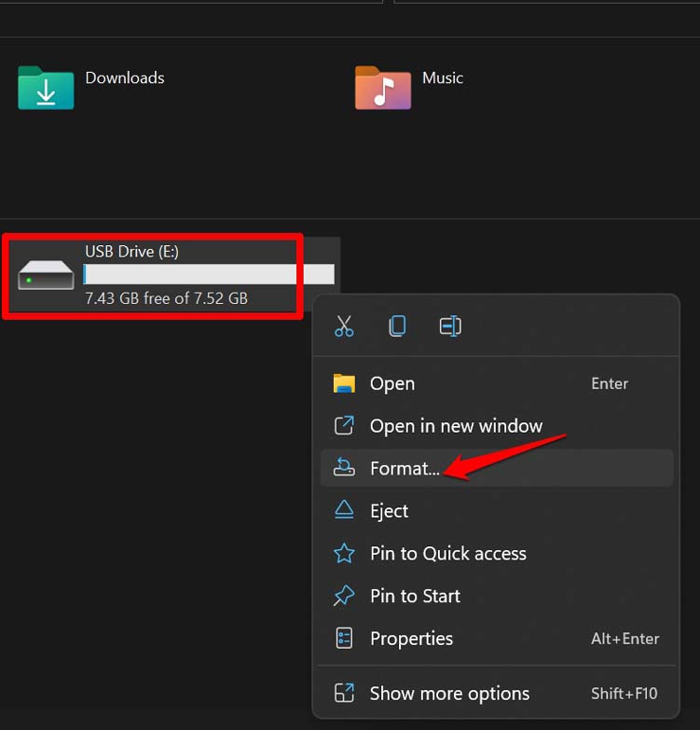The height and width of the screenshot is (730, 700).
Task: Select the USB Drive (E:) drive icon
Action: click(x=46, y=275)
